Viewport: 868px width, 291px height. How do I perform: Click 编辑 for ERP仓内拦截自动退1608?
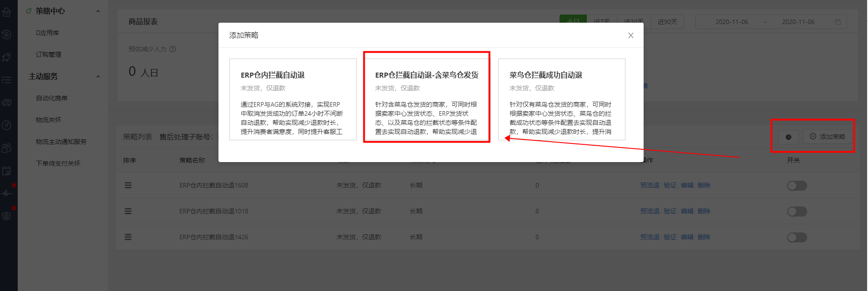tap(687, 185)
